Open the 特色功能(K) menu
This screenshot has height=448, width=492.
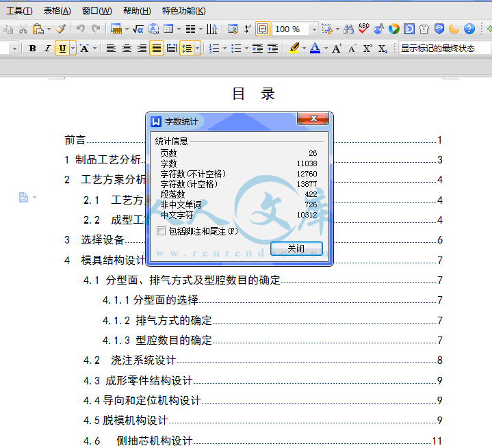pos(184,11)
